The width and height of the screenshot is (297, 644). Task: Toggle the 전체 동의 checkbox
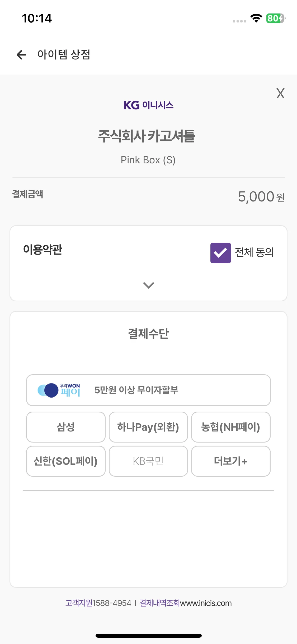220,253
